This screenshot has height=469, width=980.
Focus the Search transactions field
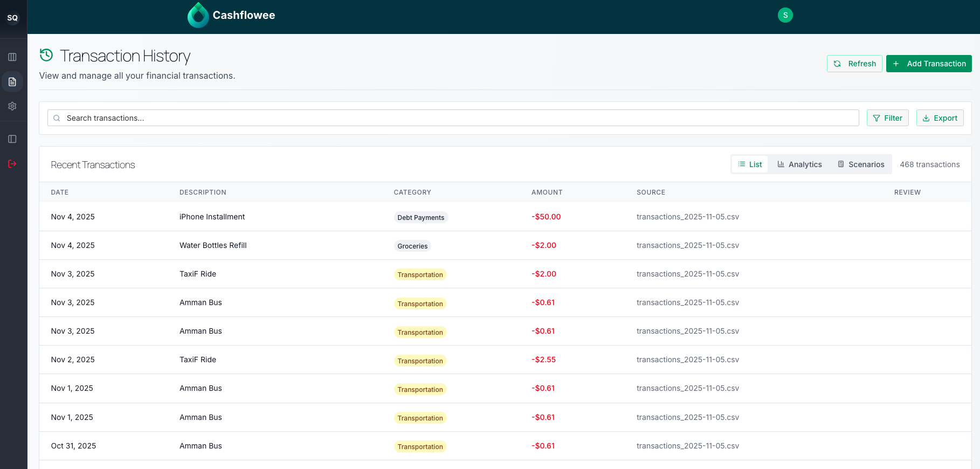click(453, 118)
